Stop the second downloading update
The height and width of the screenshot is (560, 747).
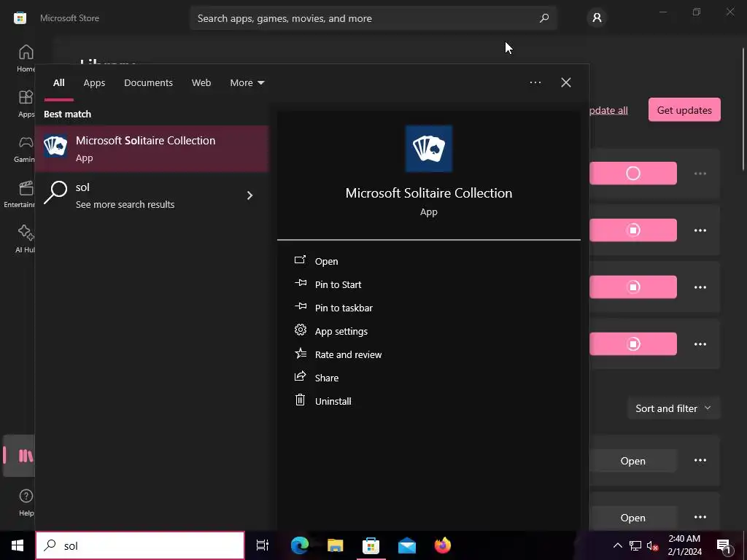point(632,230)
